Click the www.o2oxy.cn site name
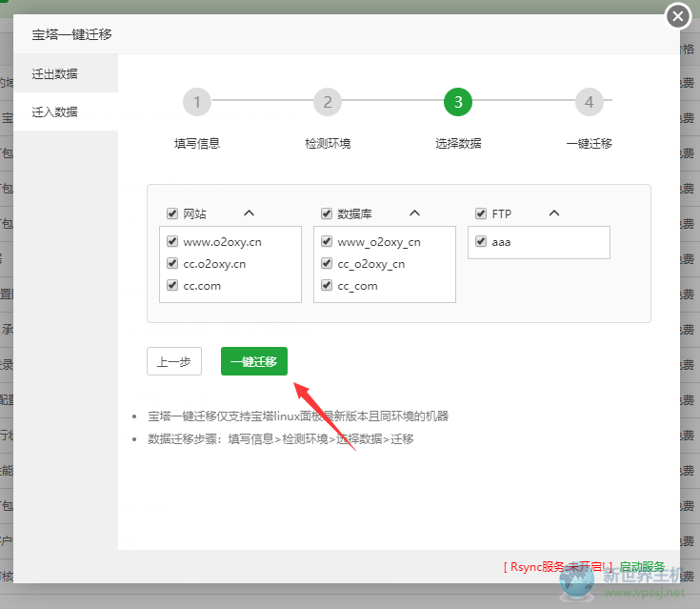This screenshot has width=700, height=609. point(222,242)
